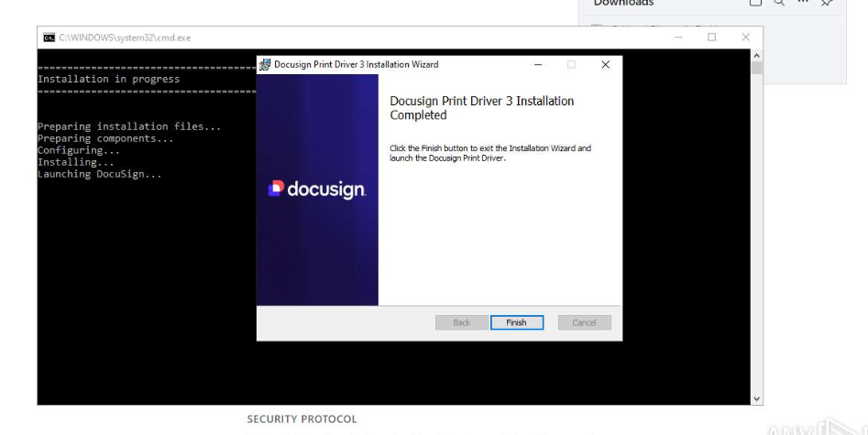Click the Docusign installer title bar icon

[265, 65]
